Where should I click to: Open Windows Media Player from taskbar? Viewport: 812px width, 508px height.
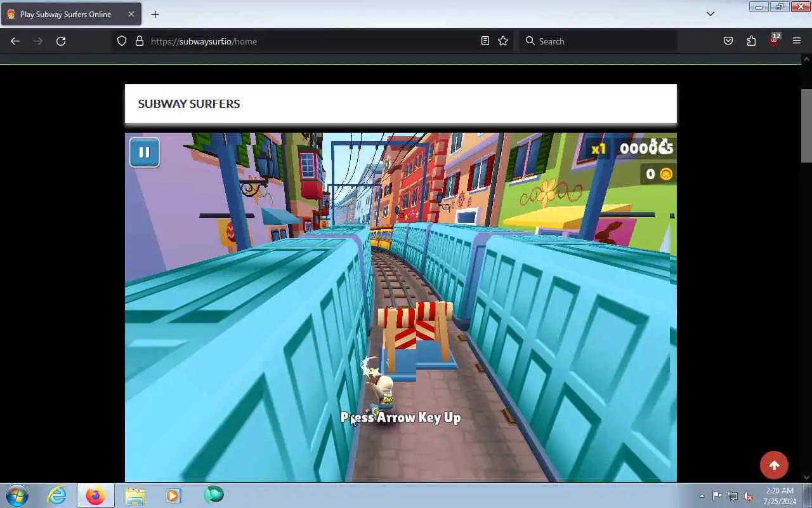coord(173,495)
